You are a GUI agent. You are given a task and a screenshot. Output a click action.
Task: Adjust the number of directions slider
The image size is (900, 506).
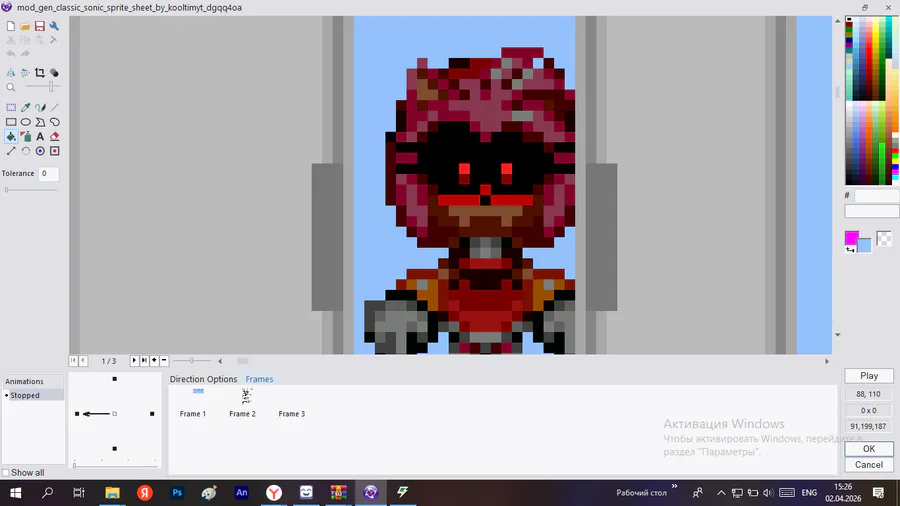click(x=74, y=465)
